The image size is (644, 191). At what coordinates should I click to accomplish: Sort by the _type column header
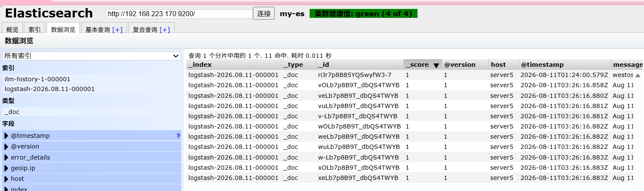299,65
